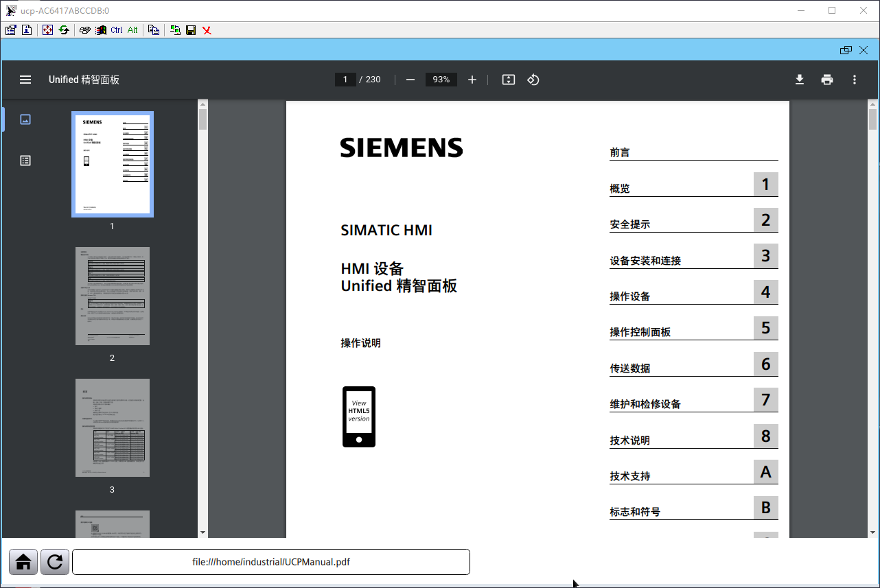The height and width of the screenshot is (588, 880).
Task: Click the SIMATIC HMI heading text
Action: tap(386, 231)
